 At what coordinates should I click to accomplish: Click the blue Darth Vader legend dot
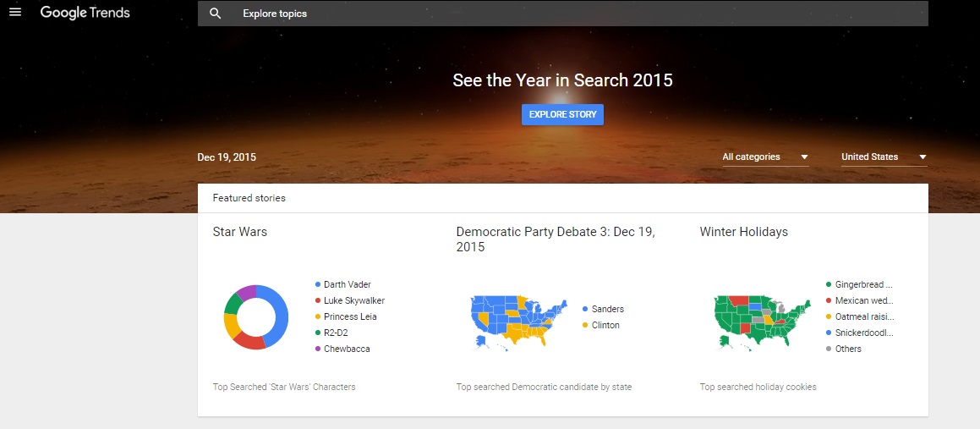coord(317,285)
